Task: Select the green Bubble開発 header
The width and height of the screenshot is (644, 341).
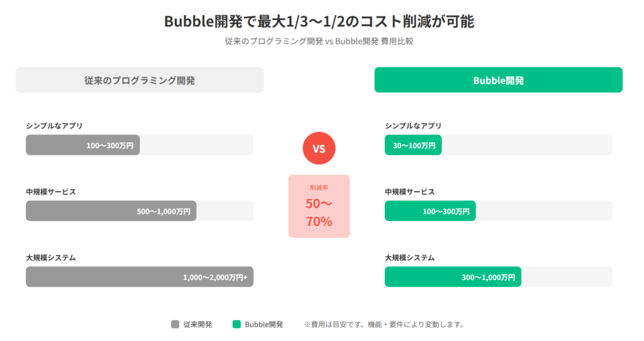Action: click(x=498, y=80)
